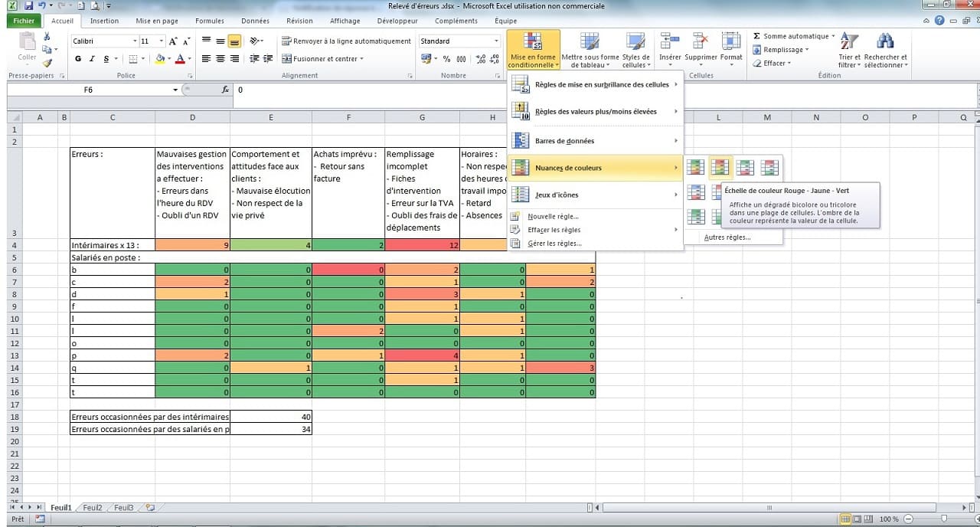The width and height of the screenshot is (980, 527).
Task: Select the Feuil2 sheet tab
Action: (93, 507)
